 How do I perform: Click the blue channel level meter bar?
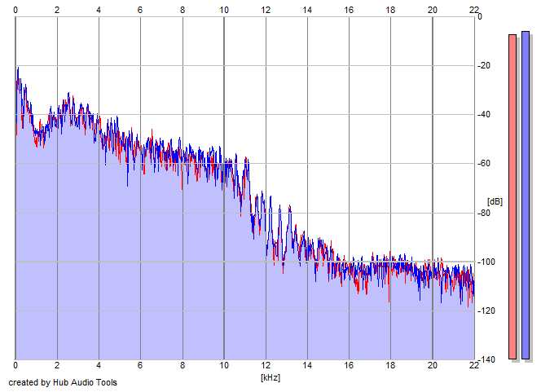coord(526,195)
